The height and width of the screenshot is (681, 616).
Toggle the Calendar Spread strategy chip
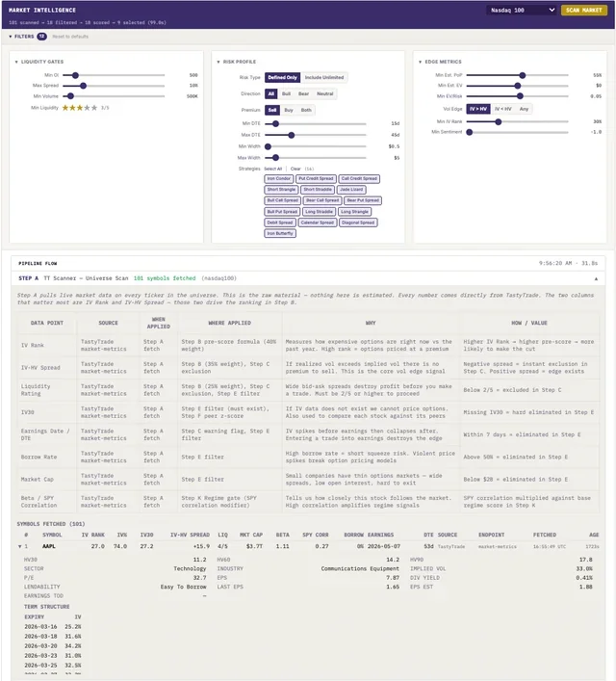click(x=318, y=223)
